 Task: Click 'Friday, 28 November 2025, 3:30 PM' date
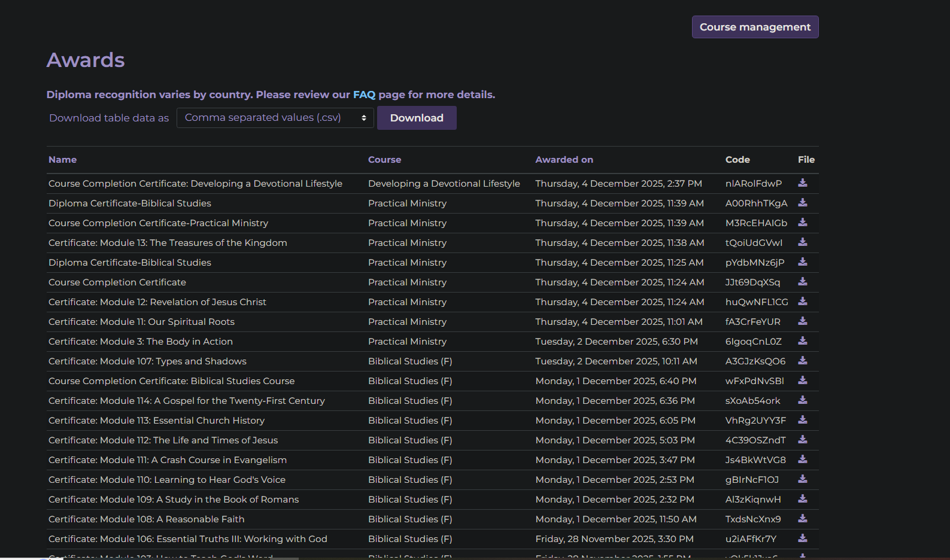[615, 539]
